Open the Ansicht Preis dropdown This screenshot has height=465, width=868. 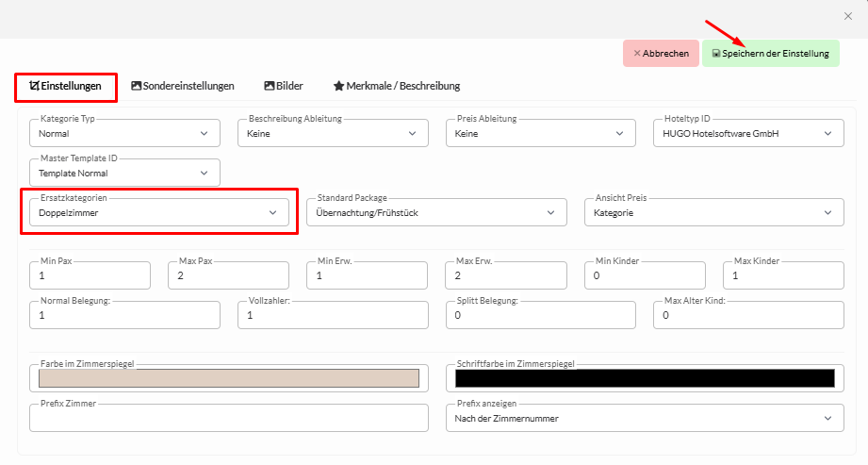[x=713, y=213]
